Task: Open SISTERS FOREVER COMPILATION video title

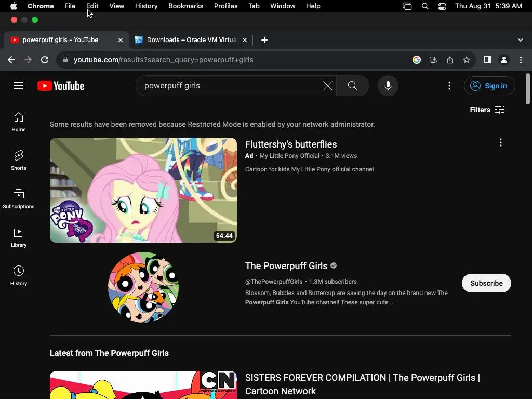Action: [362, 384]
